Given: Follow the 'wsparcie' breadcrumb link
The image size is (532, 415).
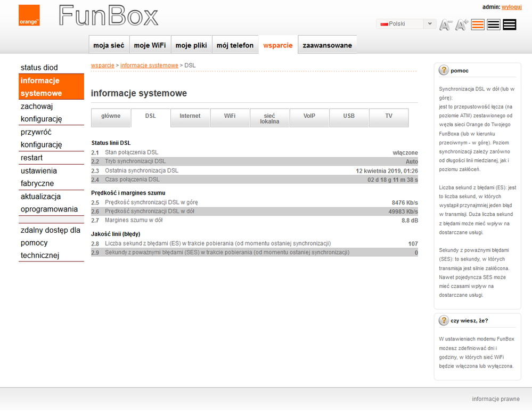Looking at the screenshot, I should [102, 65].
